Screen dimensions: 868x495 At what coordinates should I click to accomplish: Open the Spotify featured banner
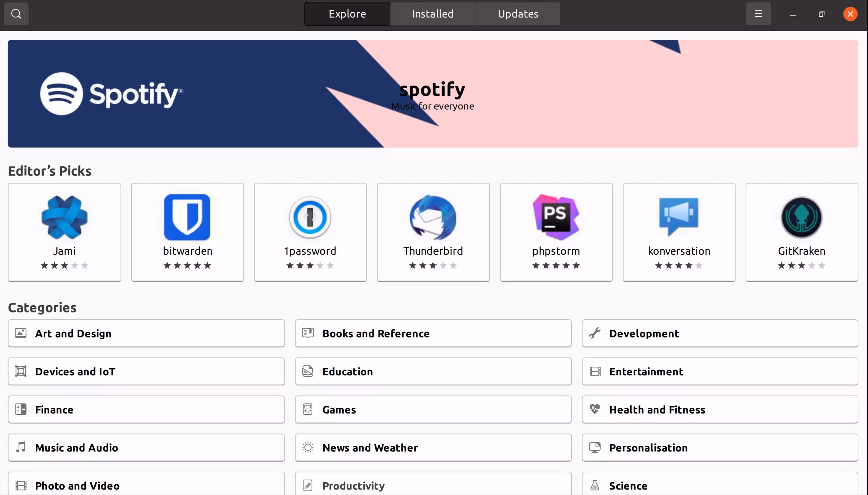433,93
